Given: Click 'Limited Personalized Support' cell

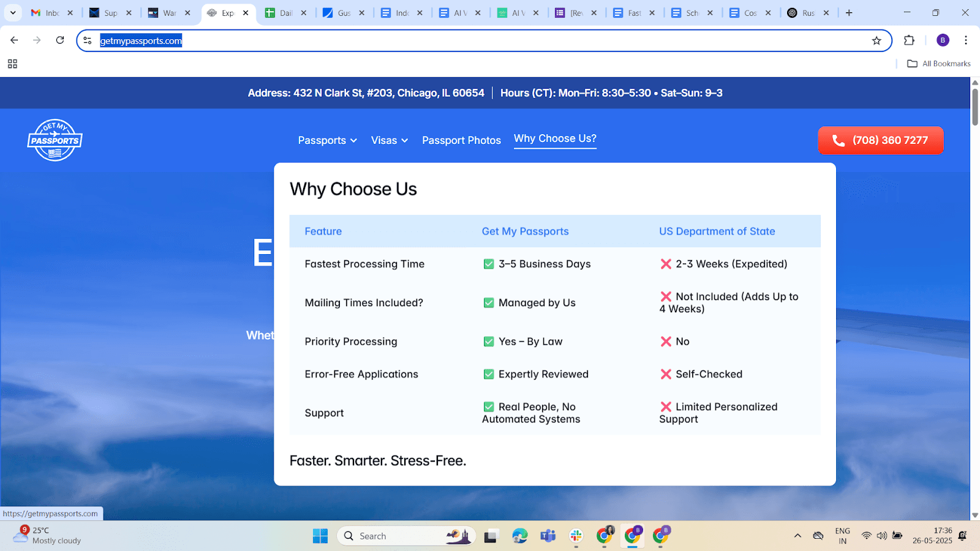Looking at the screenshot, I should (718, 413).
